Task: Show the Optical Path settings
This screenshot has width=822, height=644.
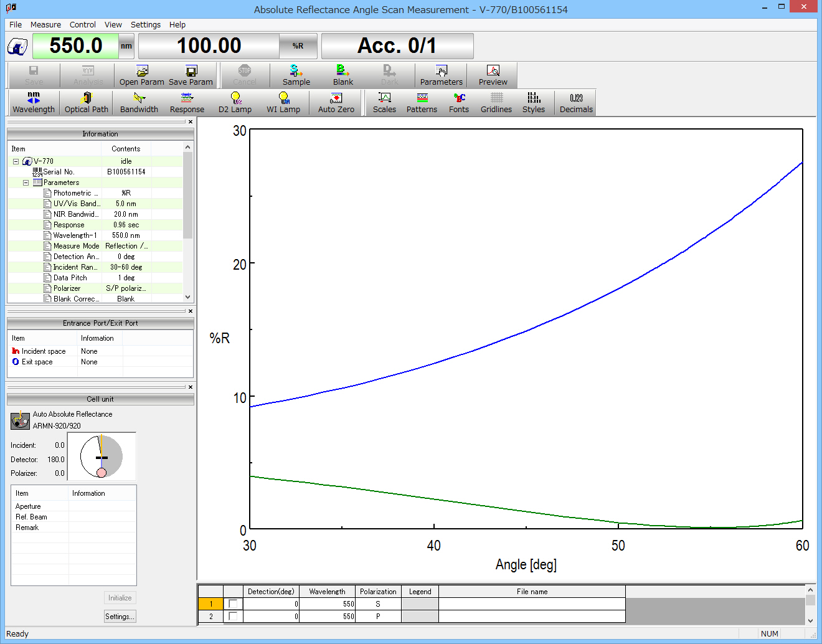Action: 86,102
